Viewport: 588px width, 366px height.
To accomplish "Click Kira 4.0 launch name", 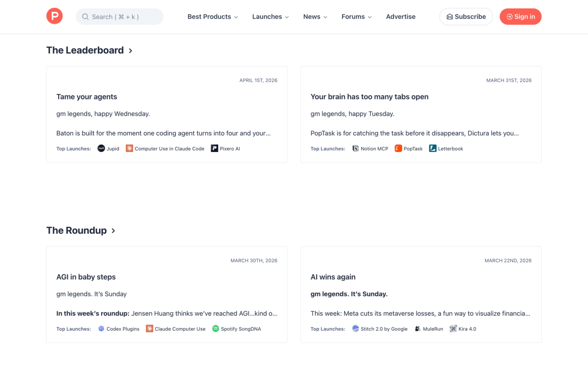I will coord(467,329).
